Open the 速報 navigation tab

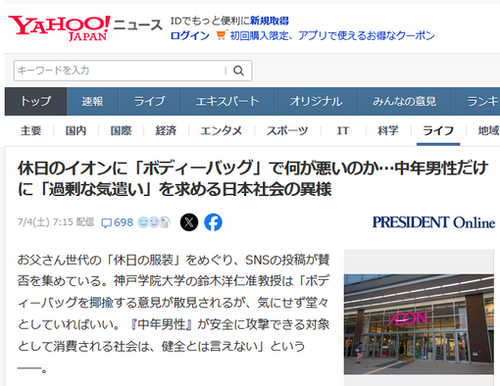point(92,101)
